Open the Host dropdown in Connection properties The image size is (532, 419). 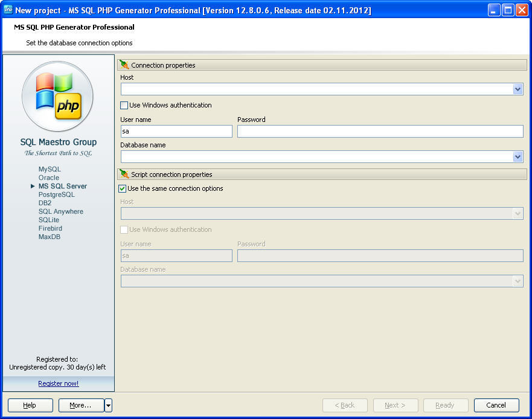(518, 89)
